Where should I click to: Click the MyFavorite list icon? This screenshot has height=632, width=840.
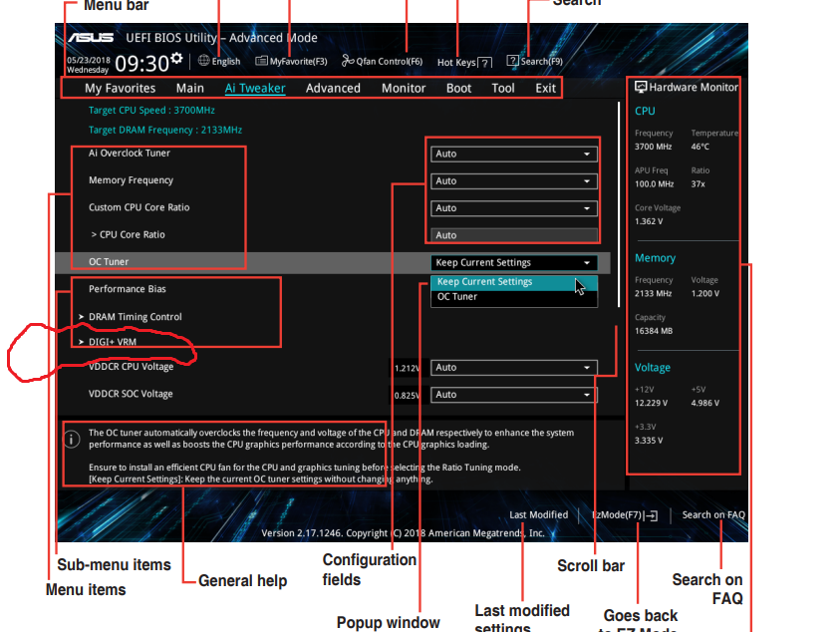point(261,61)
